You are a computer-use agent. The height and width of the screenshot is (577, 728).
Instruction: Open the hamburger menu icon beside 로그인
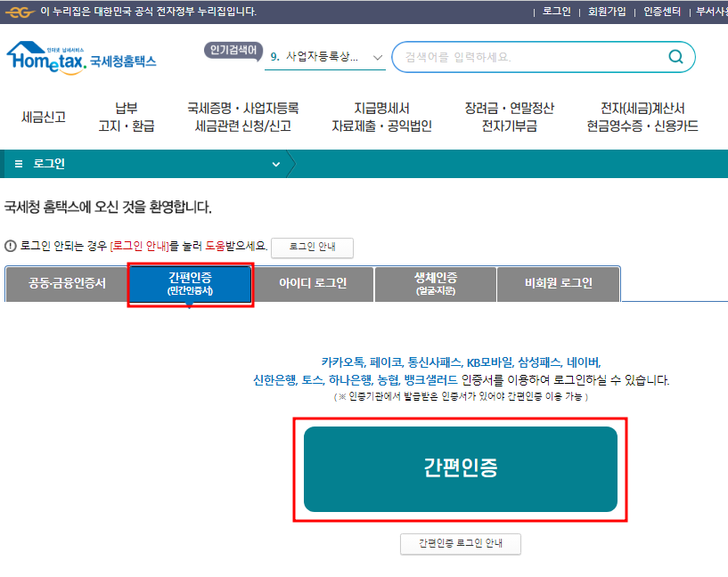point(19,164)
